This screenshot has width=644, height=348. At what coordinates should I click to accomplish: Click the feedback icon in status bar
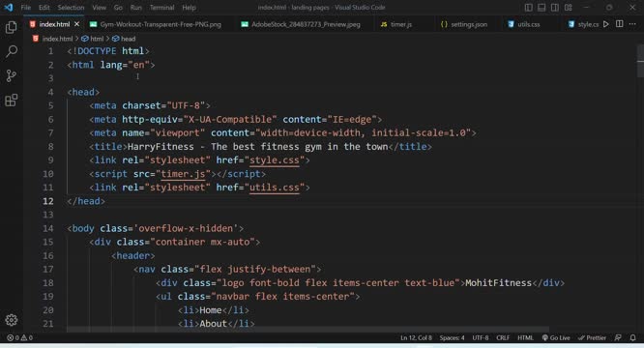click(618, 337)
